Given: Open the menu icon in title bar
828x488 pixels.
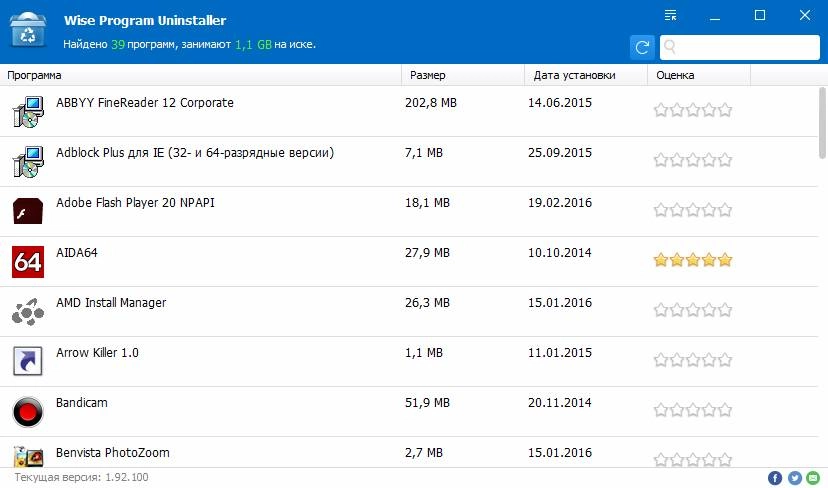Looking at the screenshot, I should [670, 15].
